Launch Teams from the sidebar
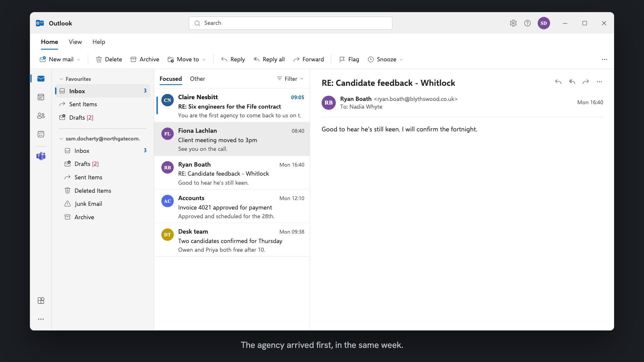This screenshot has height=362, width=644. click(x=41, y=156)
